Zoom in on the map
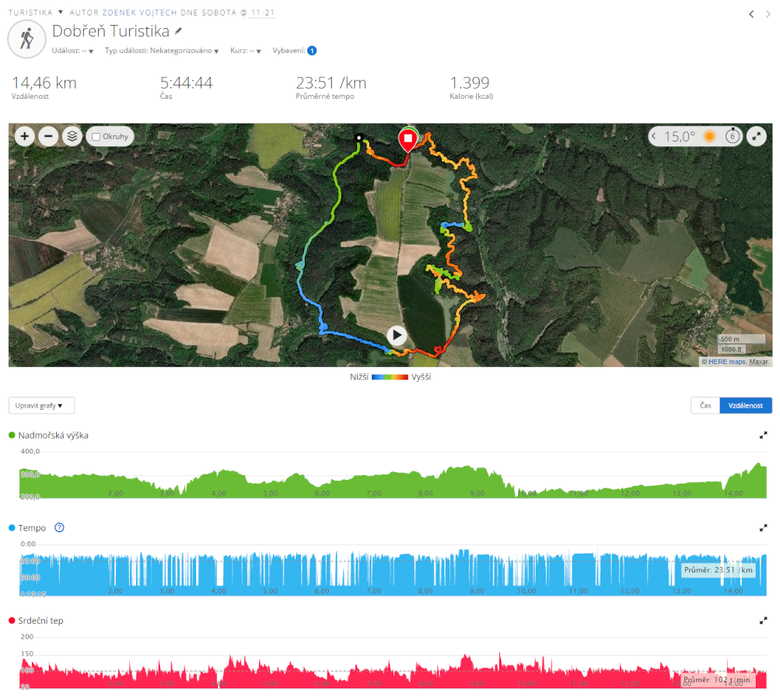The width and height of the screenshot is (780, 700). pos(24,136)
